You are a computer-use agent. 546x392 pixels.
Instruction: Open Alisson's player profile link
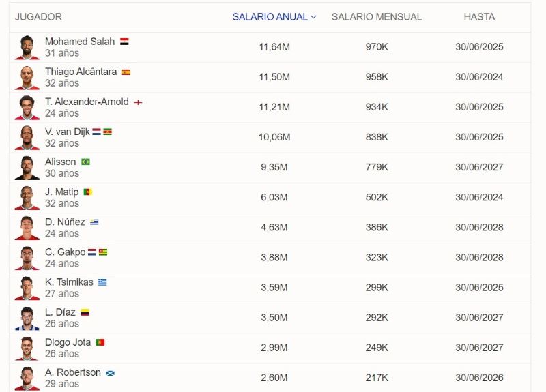click(61, 162)
